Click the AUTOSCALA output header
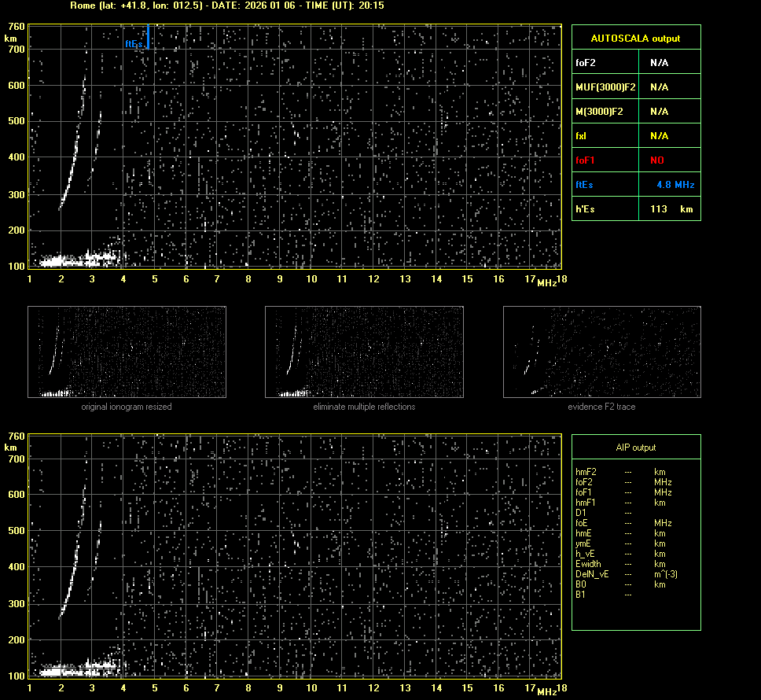 point(635,39)
